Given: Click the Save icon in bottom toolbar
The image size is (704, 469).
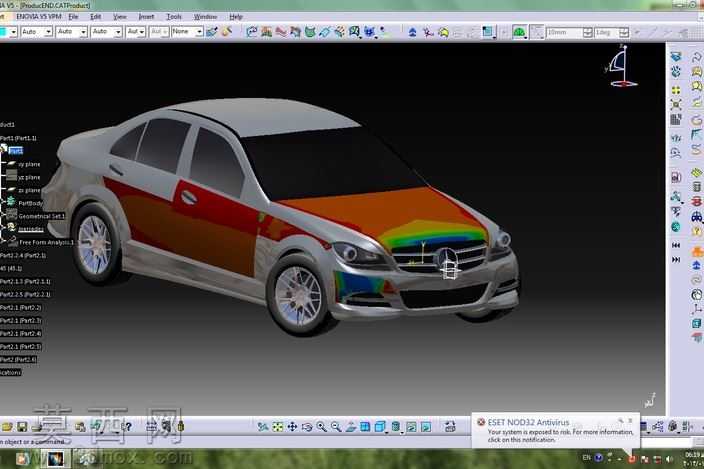Looking at the screenshot, I should click(22, 426).
